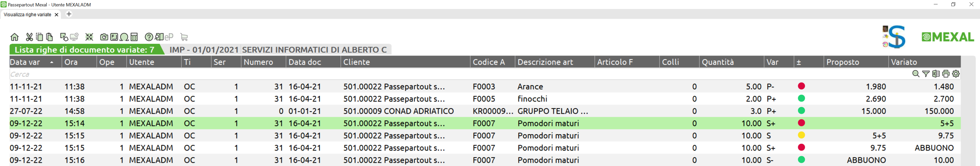This screenshot has height=166, width=980.
Task: Click the question mark help icon
Action: [x=149, y=37]
